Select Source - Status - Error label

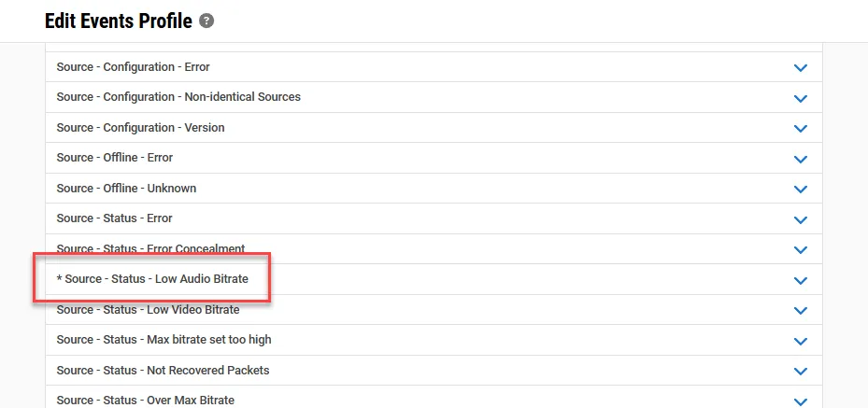coord(114,218)
